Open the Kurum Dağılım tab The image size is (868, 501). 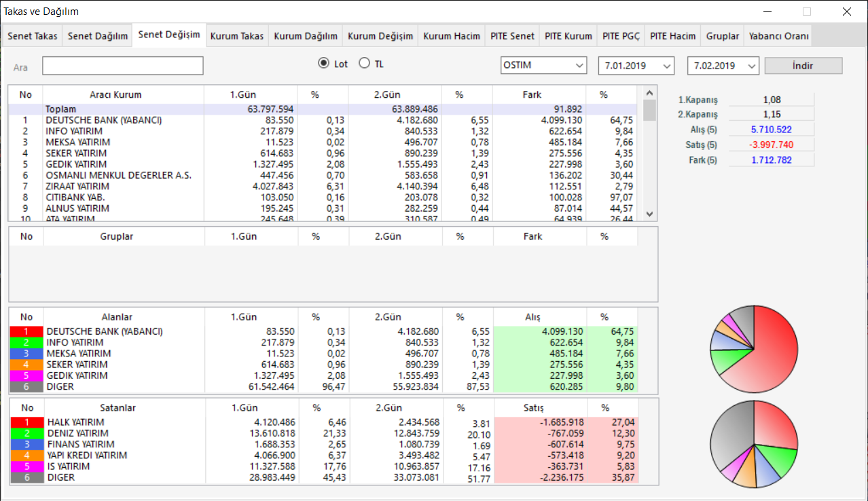tap(306, 36)
